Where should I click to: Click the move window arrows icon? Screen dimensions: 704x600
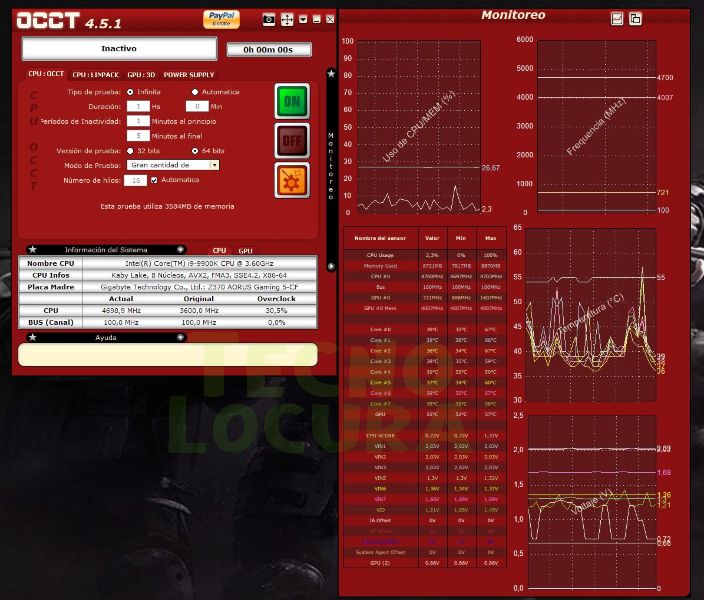click(287, 20)
